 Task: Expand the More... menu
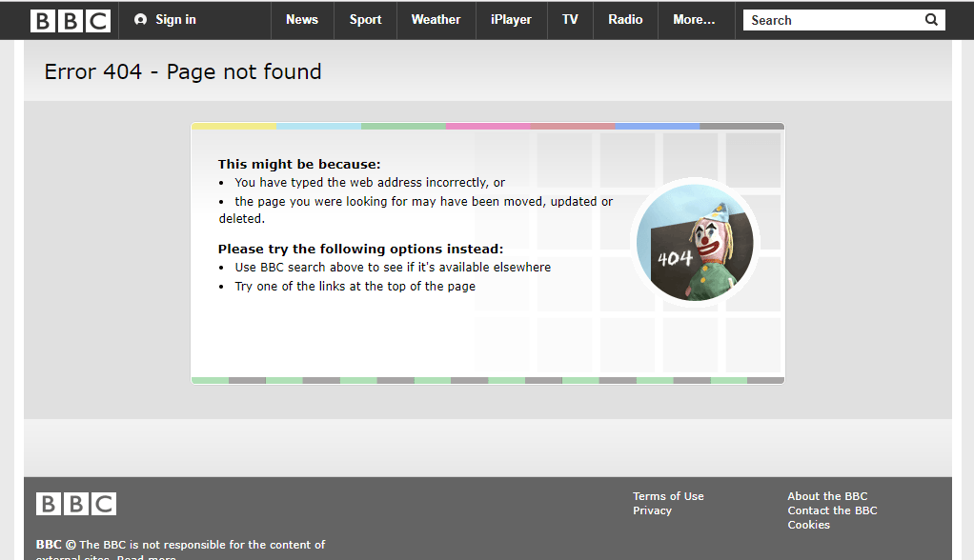pyautogui.click(x=694, y=20)
